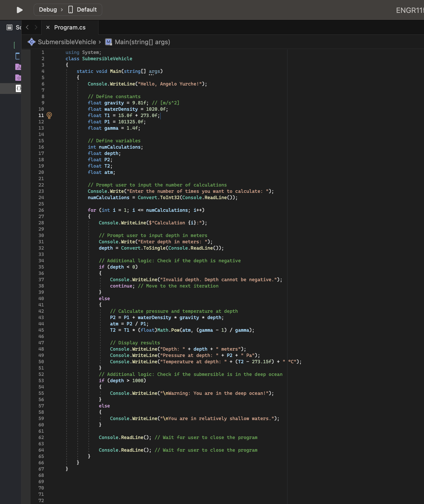
Task: Click the 'if (depth > 1000)' condition
Action: [x=122, y=381]
